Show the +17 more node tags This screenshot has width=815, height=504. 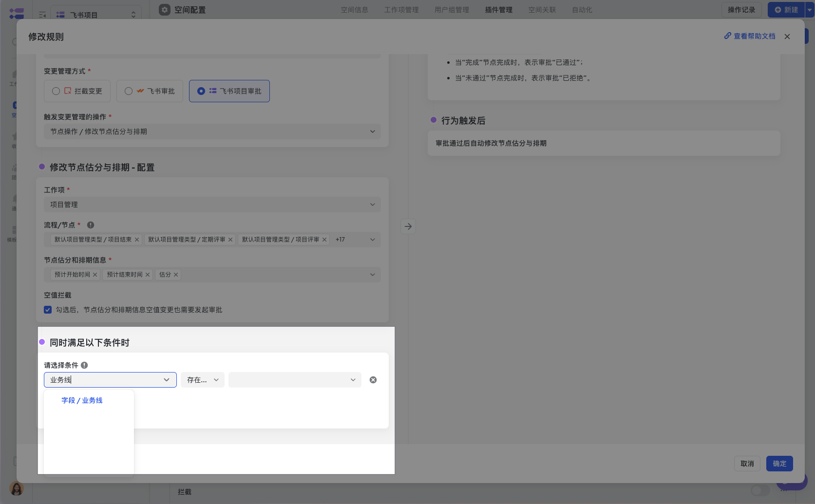pos(340,240)
